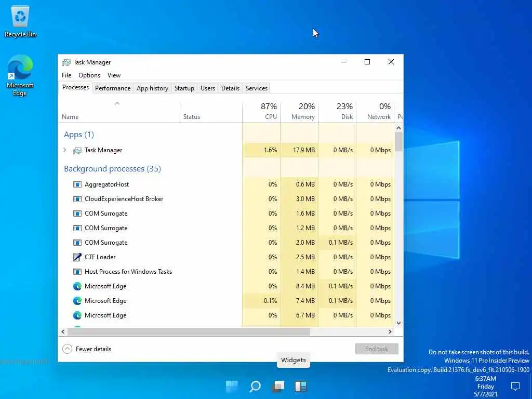
Task: Switch to the Performance tab
Action: (x=113, y=88)
